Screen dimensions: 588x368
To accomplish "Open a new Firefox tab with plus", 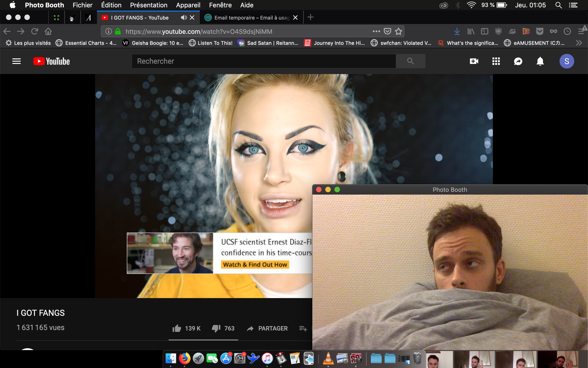I will pos(310,17).
